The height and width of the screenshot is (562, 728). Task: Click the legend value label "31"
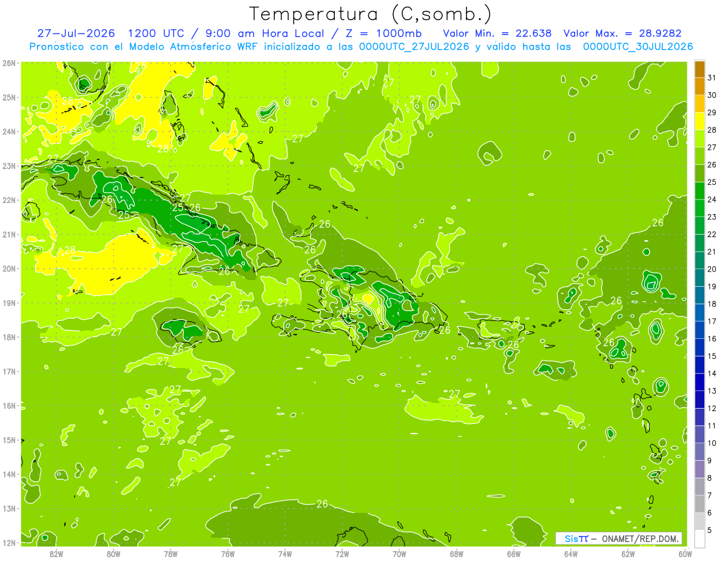coord(712,78)
